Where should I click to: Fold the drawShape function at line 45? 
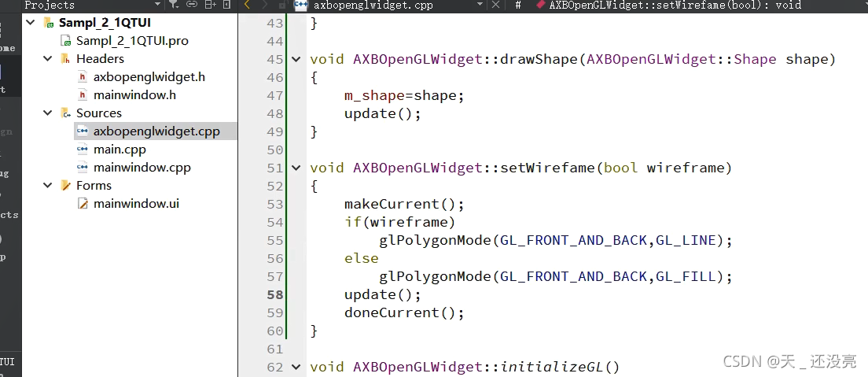(x=296, y=59)
